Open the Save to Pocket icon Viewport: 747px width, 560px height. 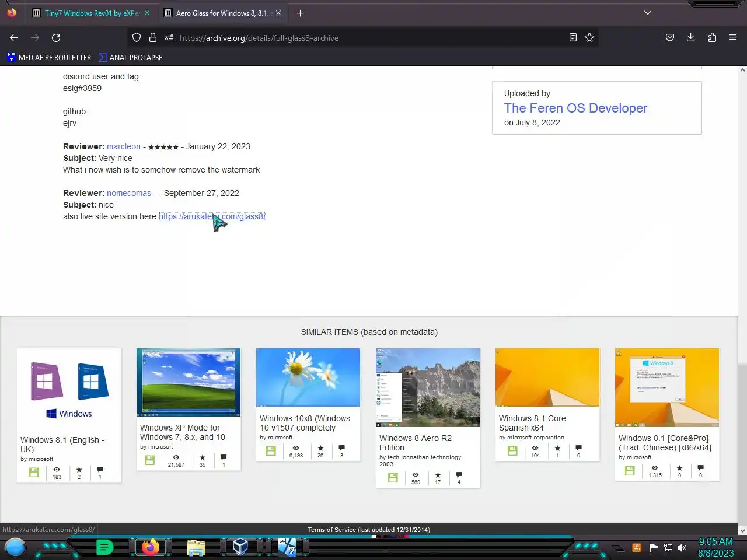670,38
